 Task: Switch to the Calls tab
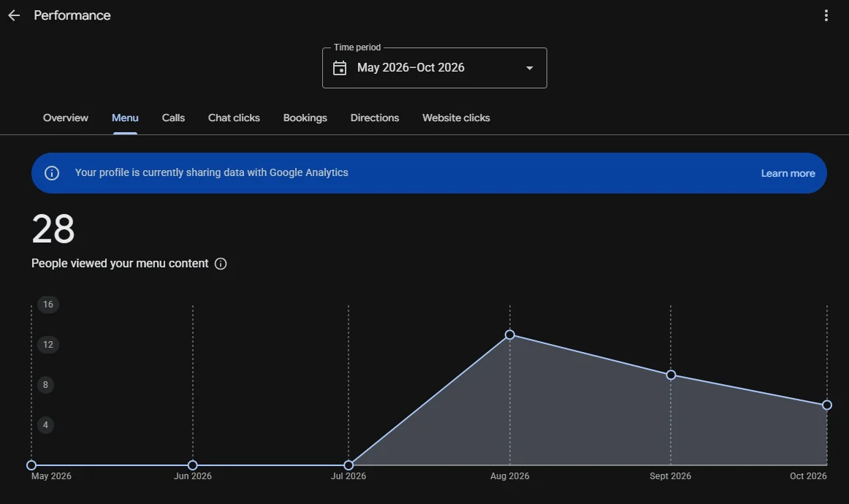click(173, 118)
